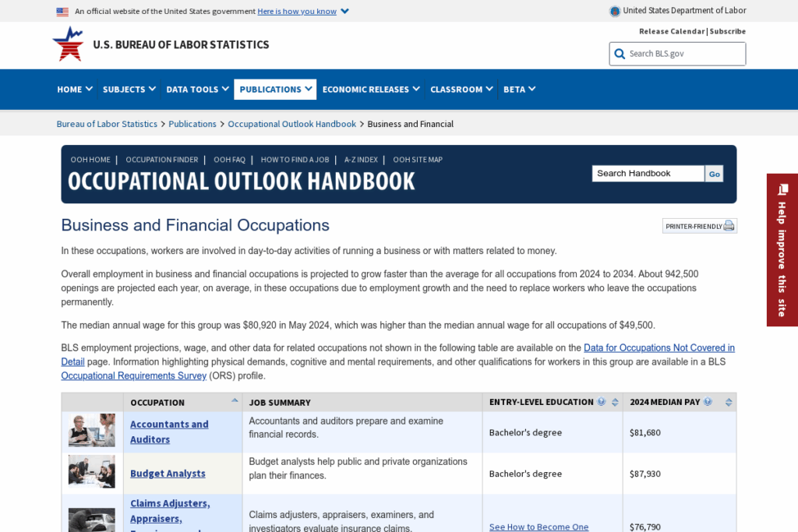The height and width of the screenshot is (532, 798).
Task: Open the BETA dropdown menu
Action: 519,89
